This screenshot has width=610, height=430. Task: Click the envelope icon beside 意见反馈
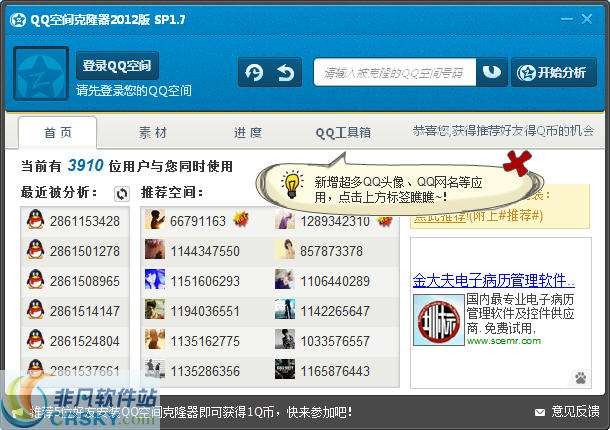point(540,412)
